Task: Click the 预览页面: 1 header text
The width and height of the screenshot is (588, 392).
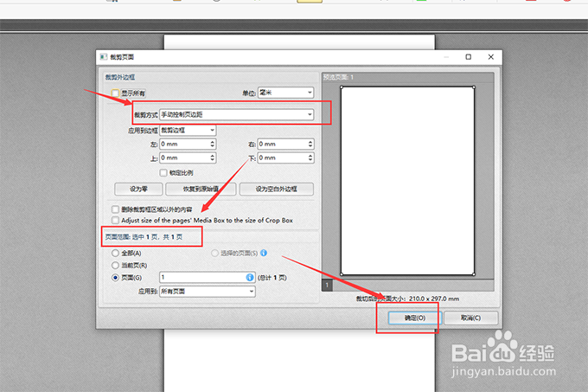Action: (338, 77)
